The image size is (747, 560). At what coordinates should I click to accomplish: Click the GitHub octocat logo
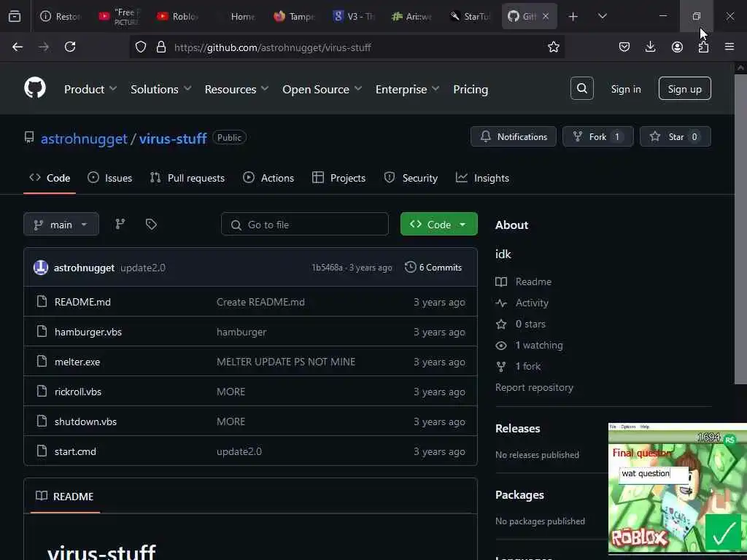point(35,88)
